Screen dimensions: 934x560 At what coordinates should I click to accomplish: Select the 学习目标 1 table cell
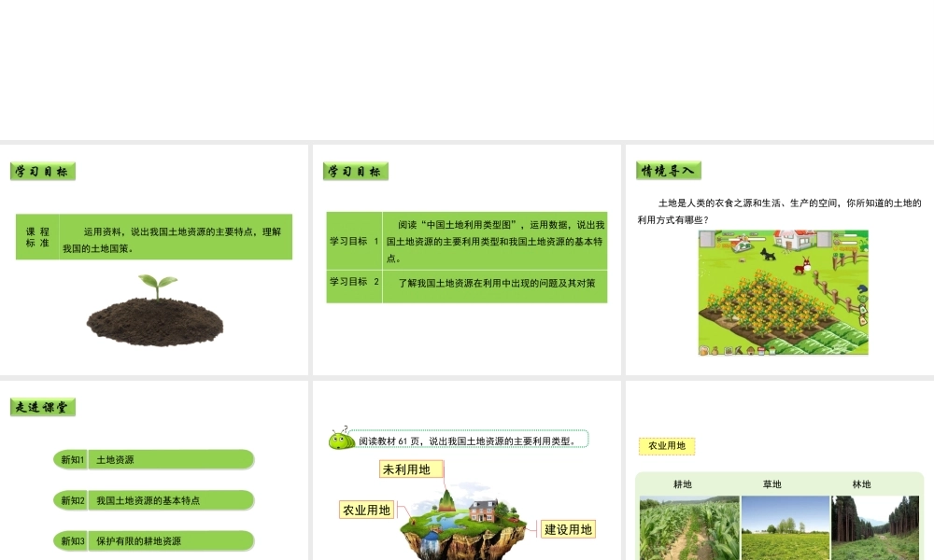[x=354, y=241]
